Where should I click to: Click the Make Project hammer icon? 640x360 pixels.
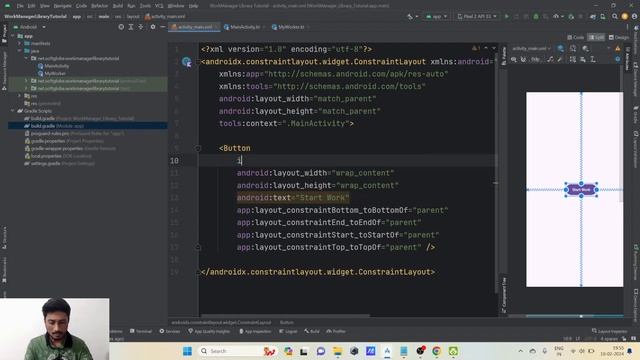[410, 16]
